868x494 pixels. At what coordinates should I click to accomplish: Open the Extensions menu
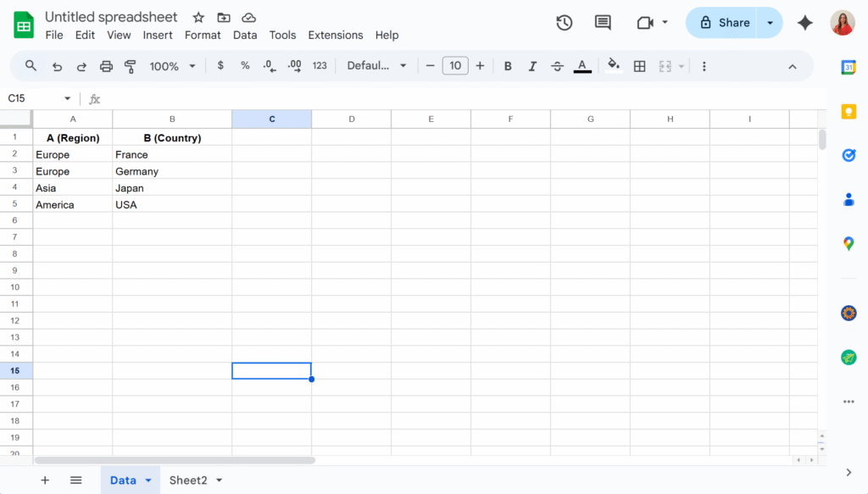point(336,35)
